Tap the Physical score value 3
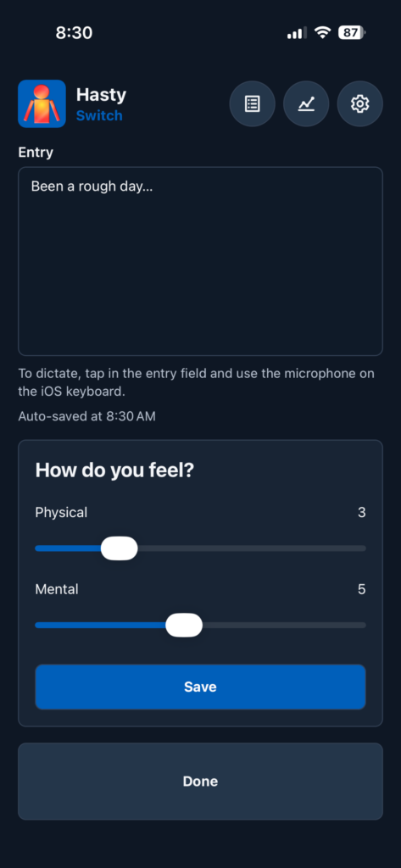The height and width of the screenshot is (868, 401). click(x=362, y=513)
